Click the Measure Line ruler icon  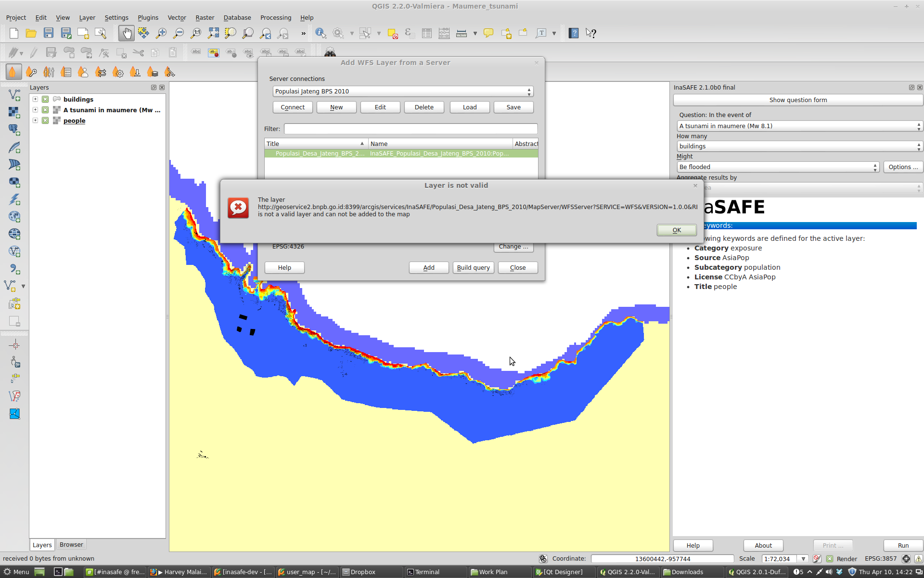462,33
